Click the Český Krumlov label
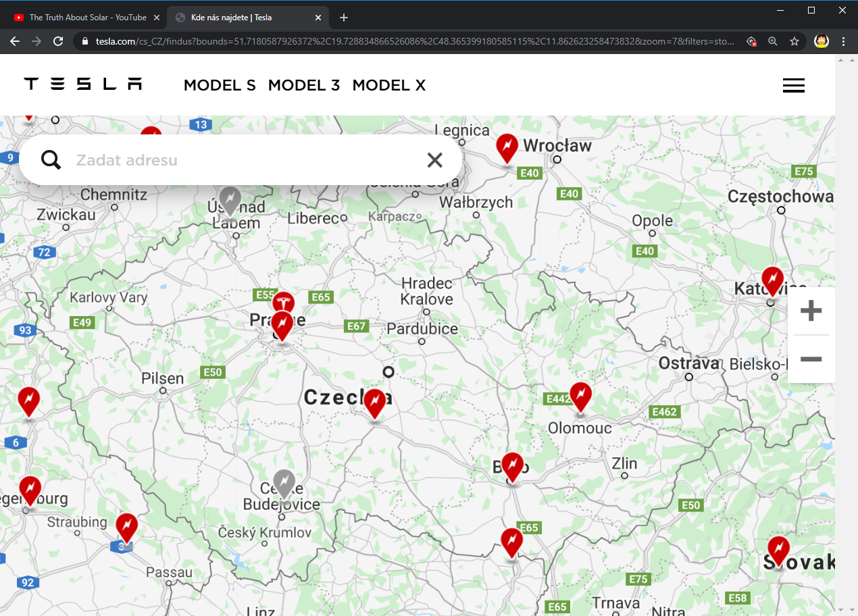The image size is (858, 616). coord(265,533)
